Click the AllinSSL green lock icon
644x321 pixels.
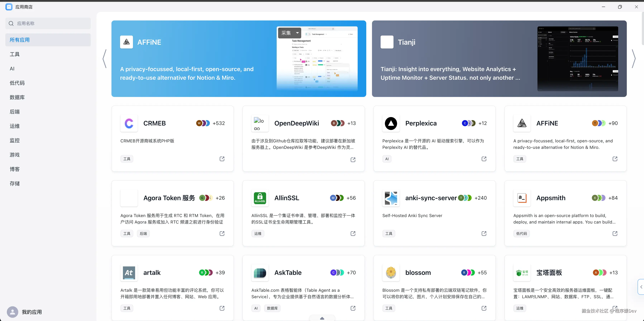[260, 198]
